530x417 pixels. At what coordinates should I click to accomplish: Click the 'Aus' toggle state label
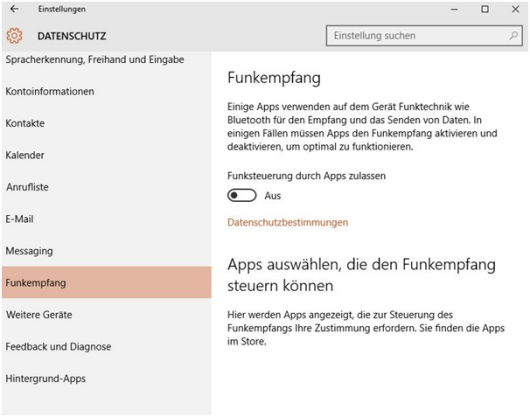tap(273, 196)
